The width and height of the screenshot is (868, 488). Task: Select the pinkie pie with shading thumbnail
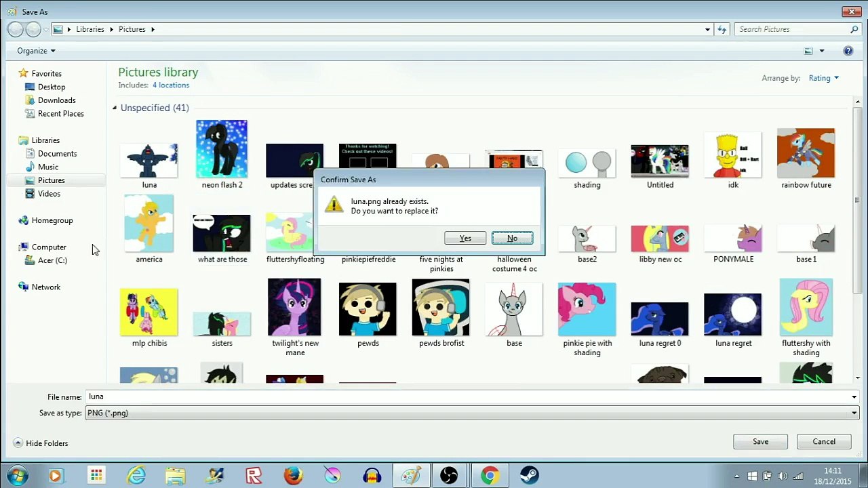587,310
